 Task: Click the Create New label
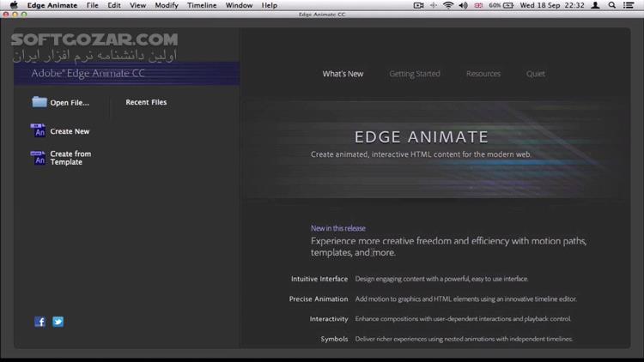pos(70,131)
